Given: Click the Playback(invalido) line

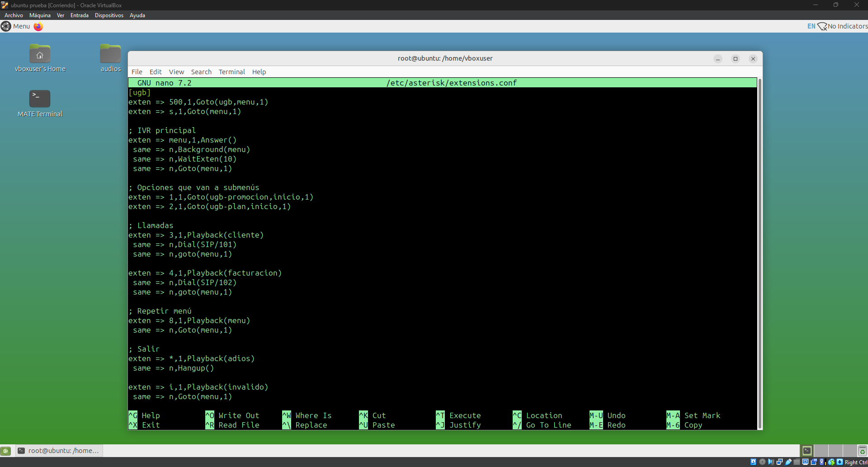Looking at the screenshot, I should click(x=198, y=387).
